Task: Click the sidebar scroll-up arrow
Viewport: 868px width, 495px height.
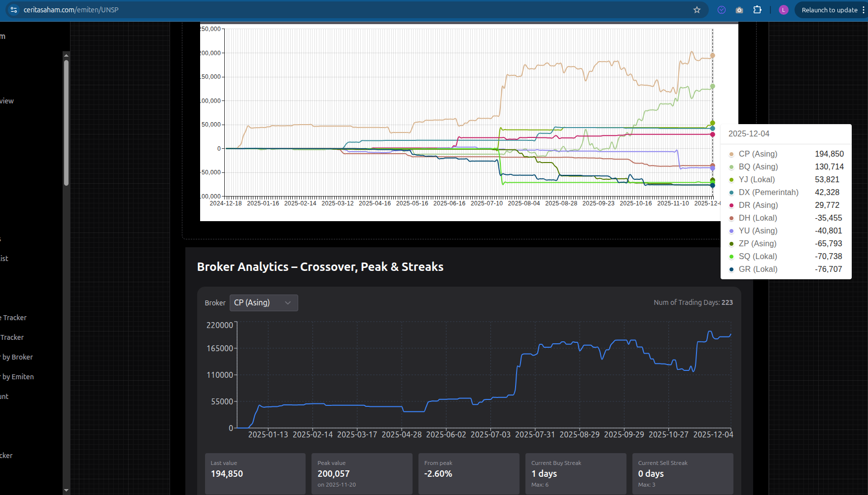Action: pyautogui.click(x=66, y=55)
